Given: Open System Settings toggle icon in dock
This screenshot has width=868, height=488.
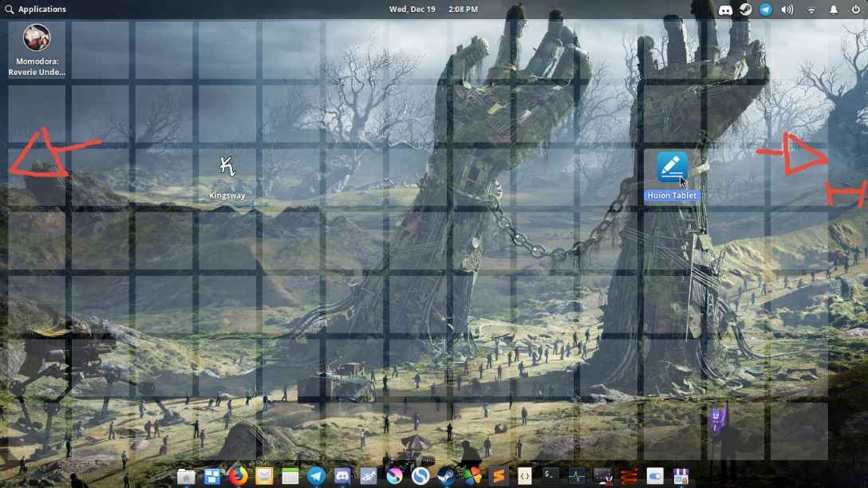Looking at the screenshot, I should pos(654,476).
